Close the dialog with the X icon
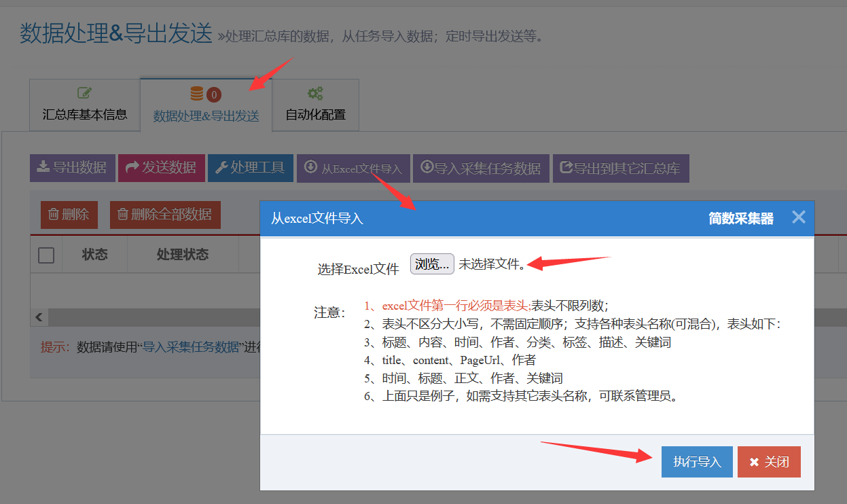Viewport: 847px width, 504px height. tap(799, 217)
